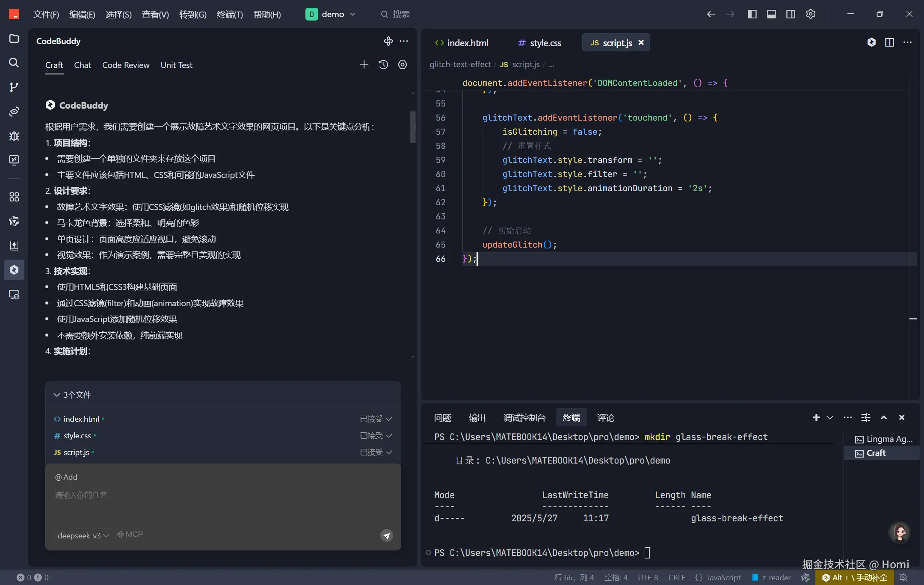
Task: Switch to the Code Review tab
Action: point(126,65)
